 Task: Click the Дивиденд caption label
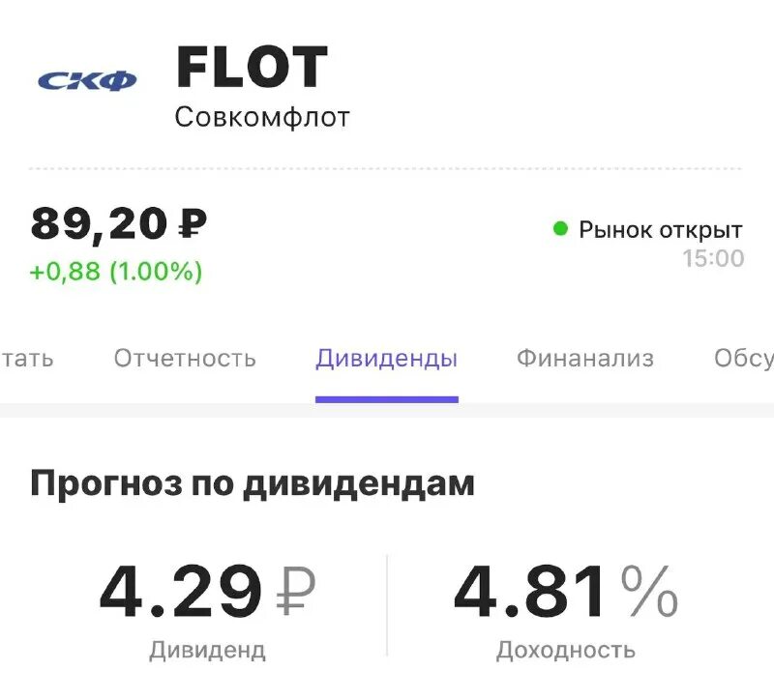tap(207, 650)
